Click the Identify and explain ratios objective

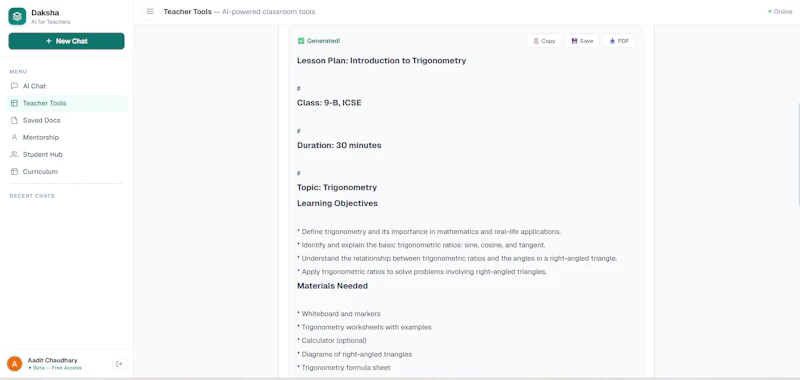[x=421, y=245]
